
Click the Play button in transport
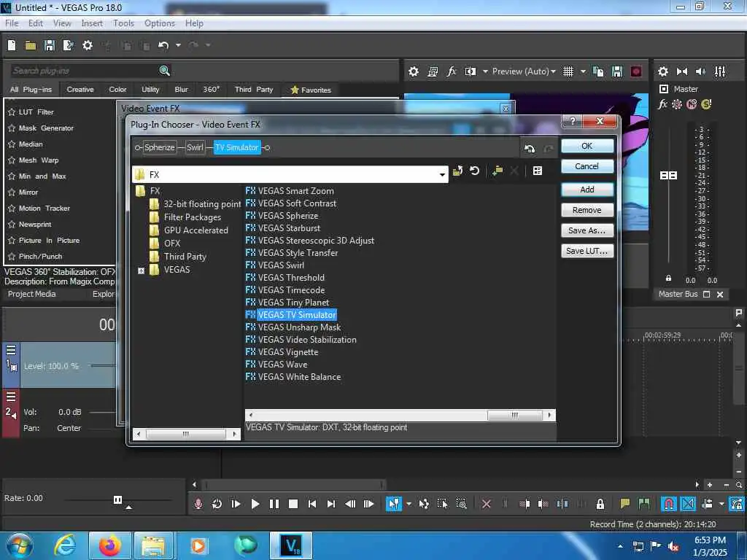click(x=255, y=504)
